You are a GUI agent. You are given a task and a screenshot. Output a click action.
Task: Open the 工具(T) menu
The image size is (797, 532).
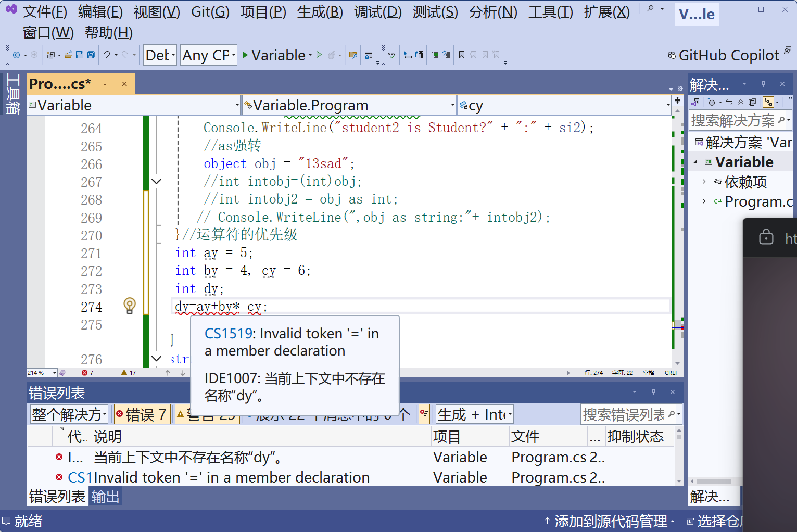pos(551,12)
